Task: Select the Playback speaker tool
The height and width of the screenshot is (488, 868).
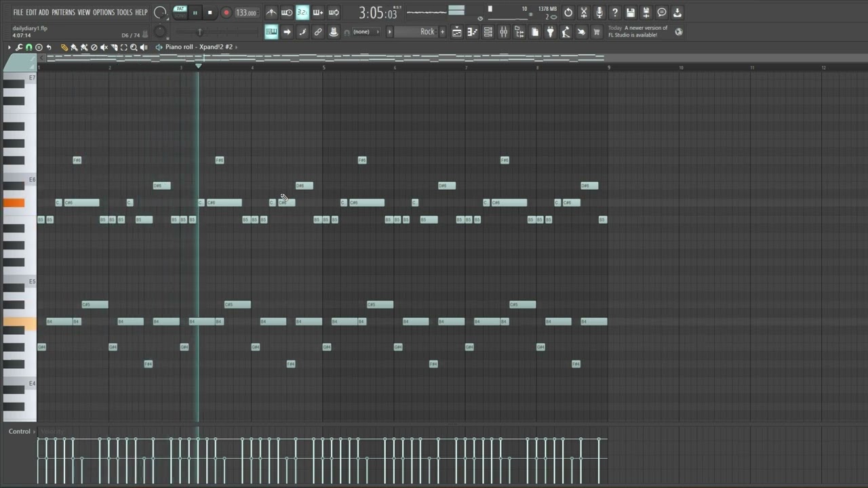Action: pos(144,47)
